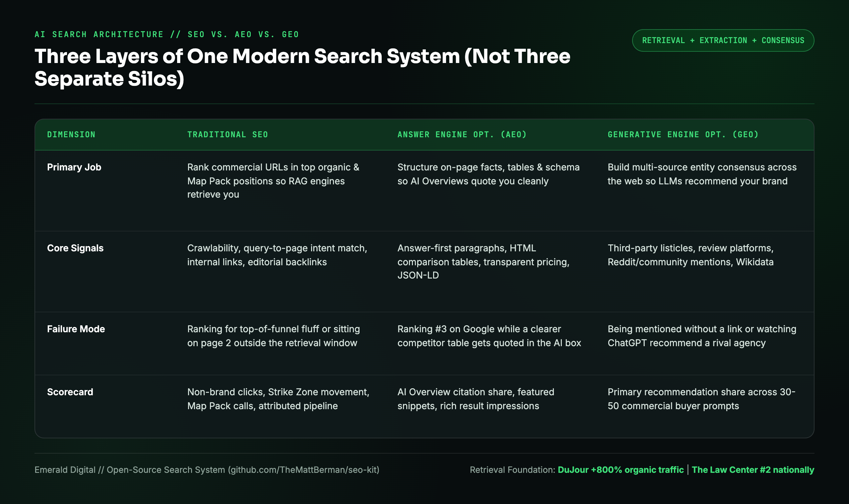The image size is (849, 504).
Task: Click the footer 'Emerald Digital // Open-Source Search System'
Action: [130, 470]
